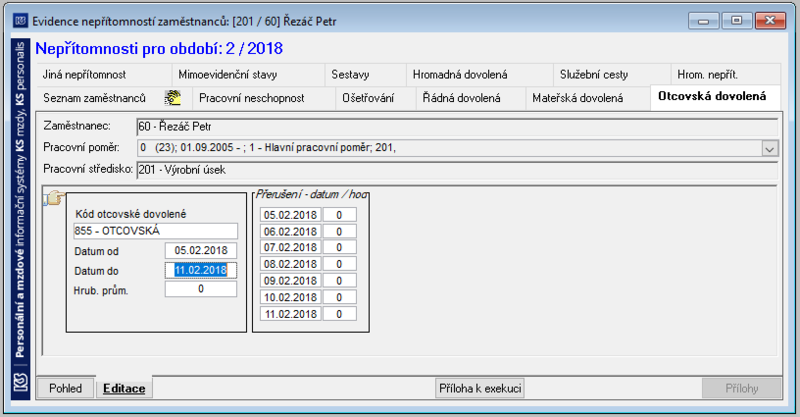Screen dimensions: 800x417
Task: Click hours cell next to 09.02.2018
Action: click(339, 281)
